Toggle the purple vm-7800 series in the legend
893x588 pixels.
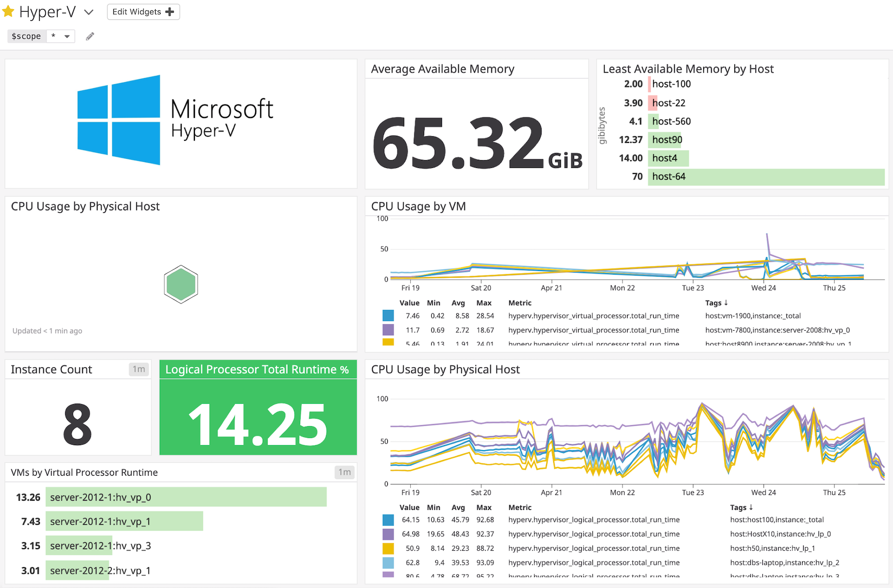pyautogui.click(x=388, y=330)
